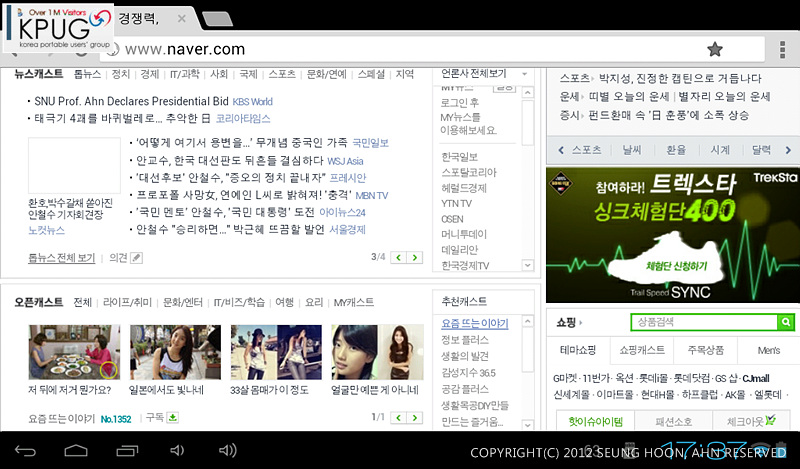Viewport: 800px width, 469px height.
Task: Open a new browser tab
Action: tap(217, 19)
